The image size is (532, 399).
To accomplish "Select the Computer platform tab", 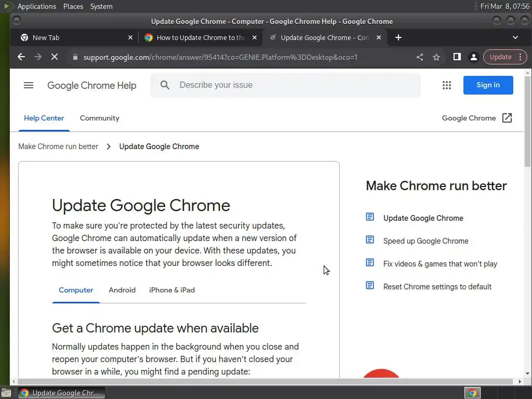I will (76, 290).
